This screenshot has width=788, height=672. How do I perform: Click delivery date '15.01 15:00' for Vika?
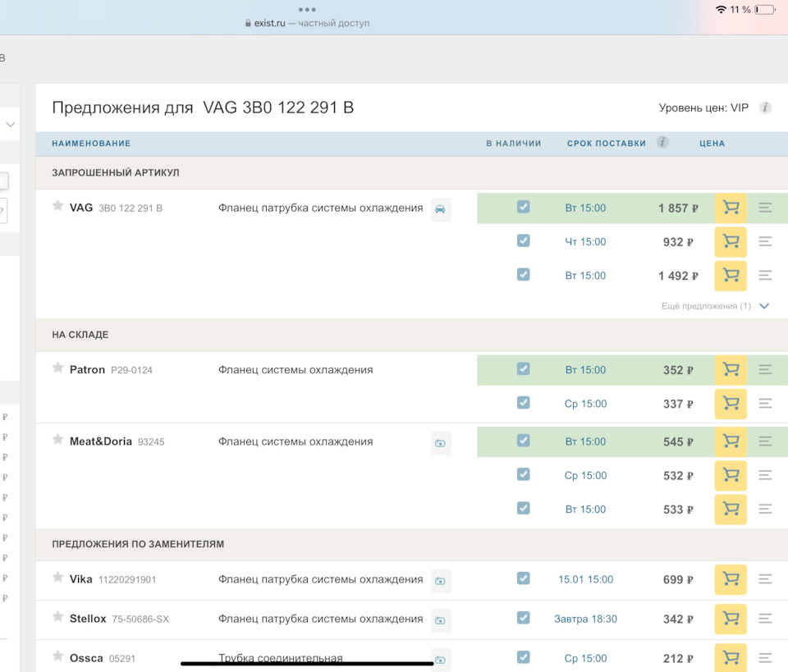(x=585, y=579)
